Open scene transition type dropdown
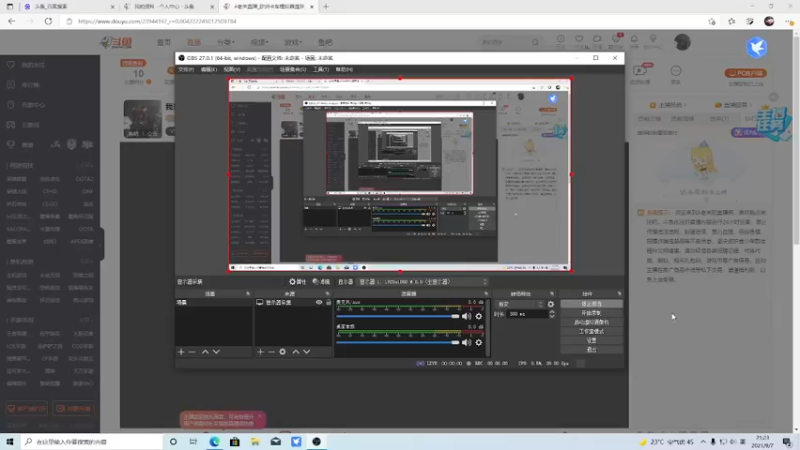This screenshot has height=450, width=800. 520,304
